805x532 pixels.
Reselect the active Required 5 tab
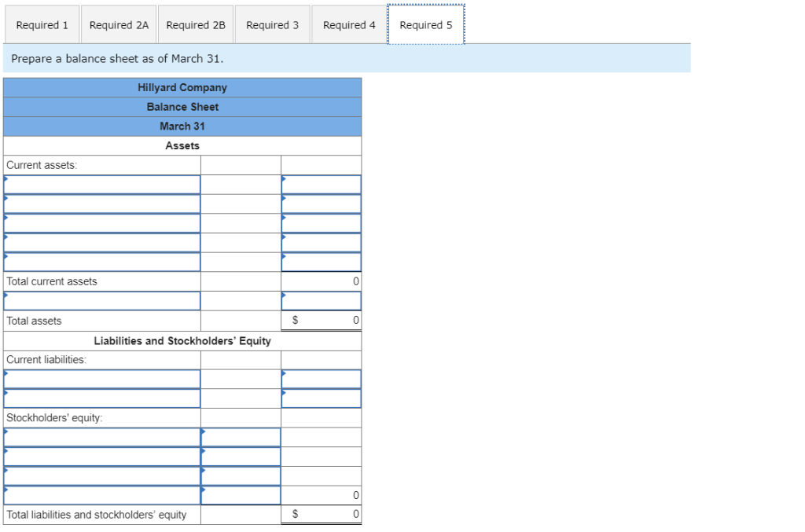(x=426, y=24)
